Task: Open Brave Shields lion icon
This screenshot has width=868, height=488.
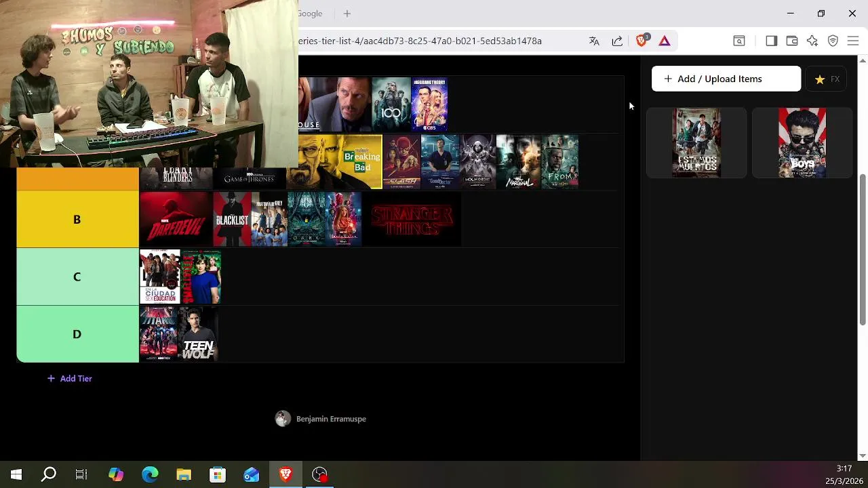Action: [642, 41]
